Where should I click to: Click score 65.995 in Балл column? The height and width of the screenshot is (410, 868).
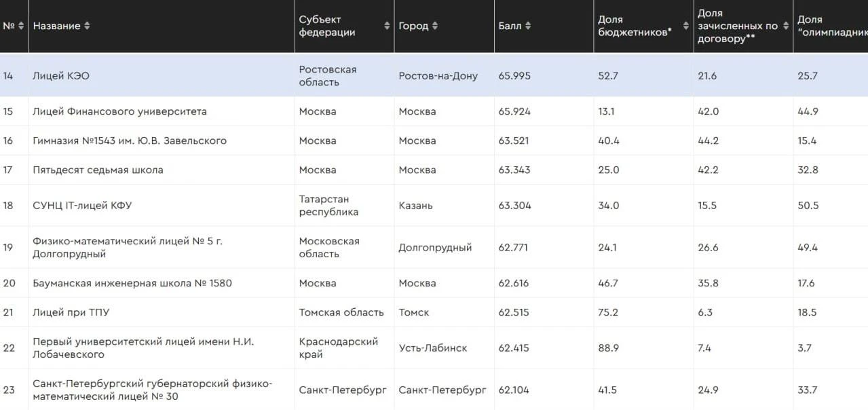[x=514, y=75]
